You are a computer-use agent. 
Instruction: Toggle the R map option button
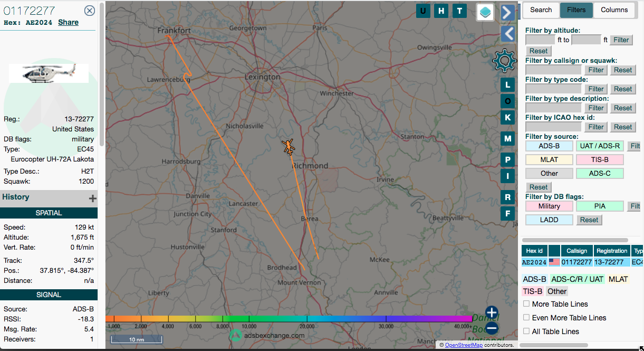(507, 197)
